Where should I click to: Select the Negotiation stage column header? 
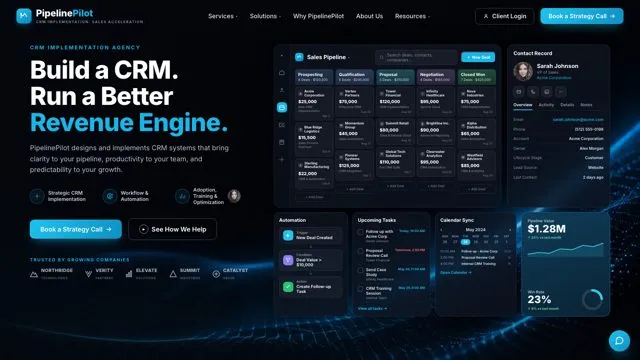pyautogui.click(x=436, y=77)
